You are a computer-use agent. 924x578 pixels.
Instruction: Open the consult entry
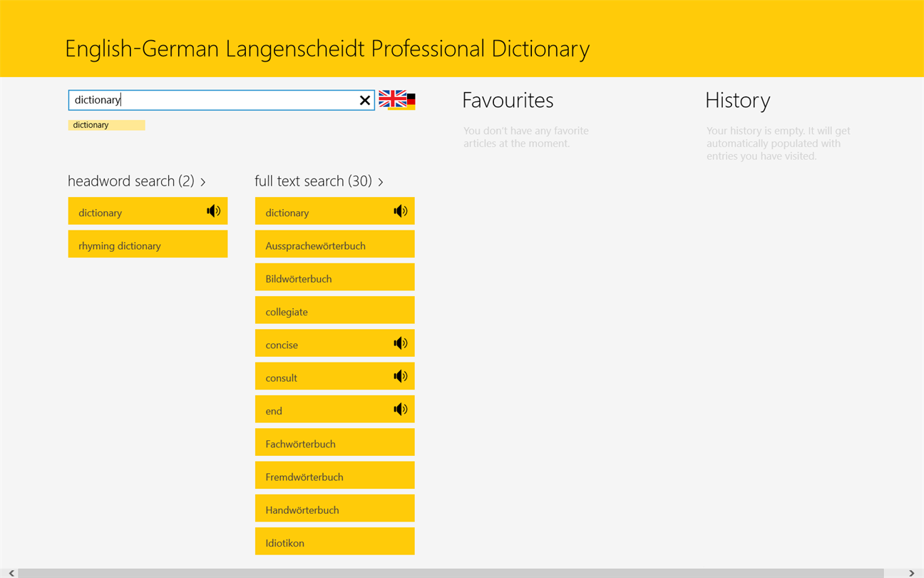[334, 376]
